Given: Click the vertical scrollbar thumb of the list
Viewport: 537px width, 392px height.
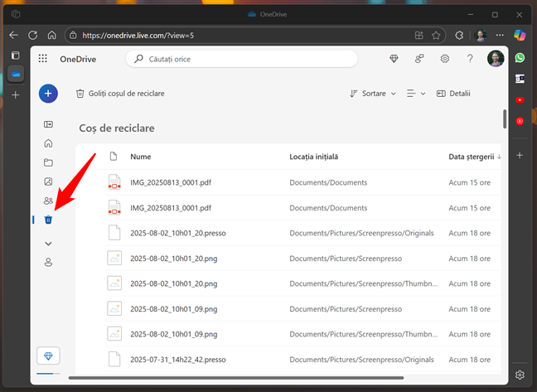Looking at the screenshot, I should click(x=505, y=119).
